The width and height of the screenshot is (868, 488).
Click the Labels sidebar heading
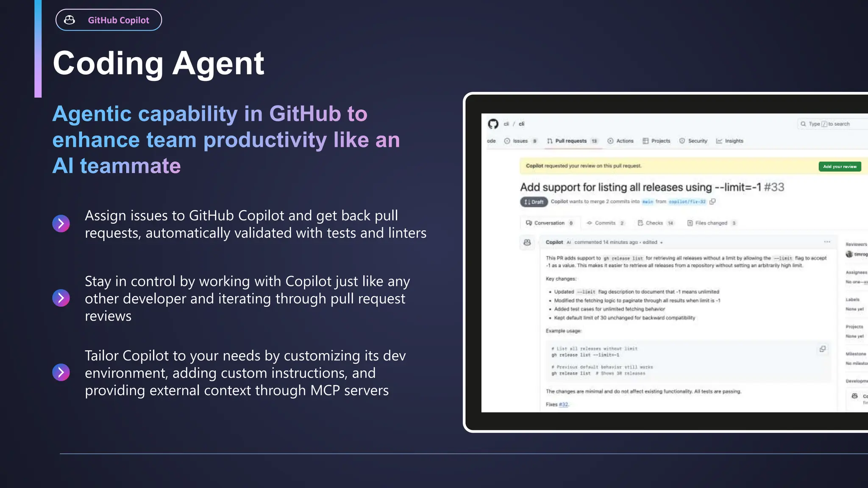tap(853, 299)
